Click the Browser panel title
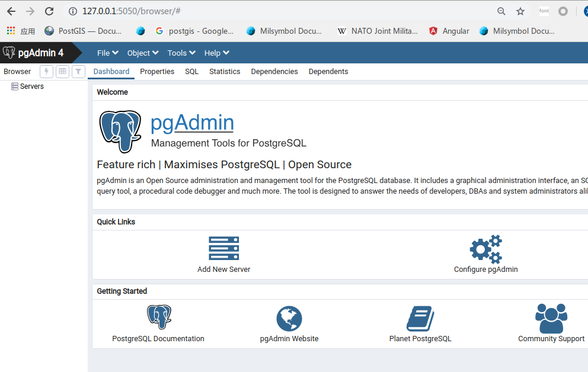This screenshot has width=588, height=372. pyautogui.click(x=17, y=72)
